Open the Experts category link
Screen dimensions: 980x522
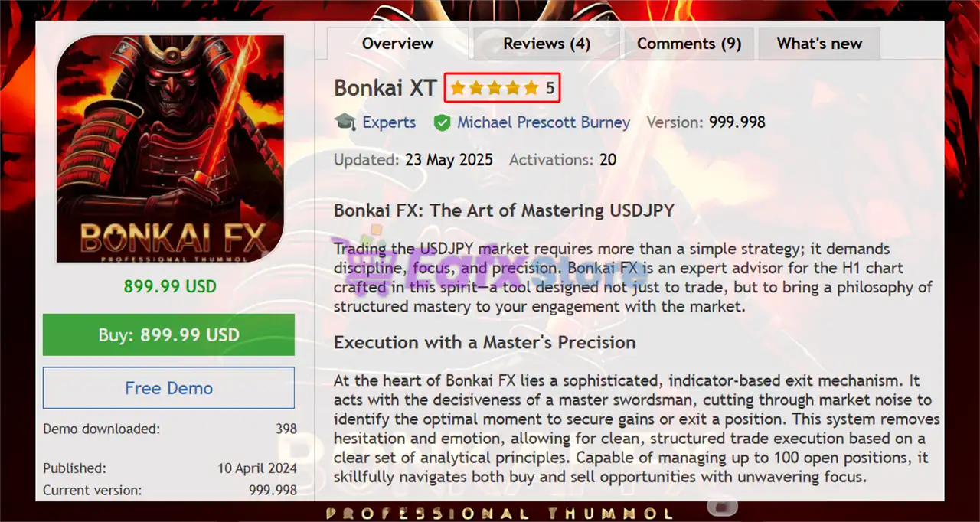coord(389,122)
